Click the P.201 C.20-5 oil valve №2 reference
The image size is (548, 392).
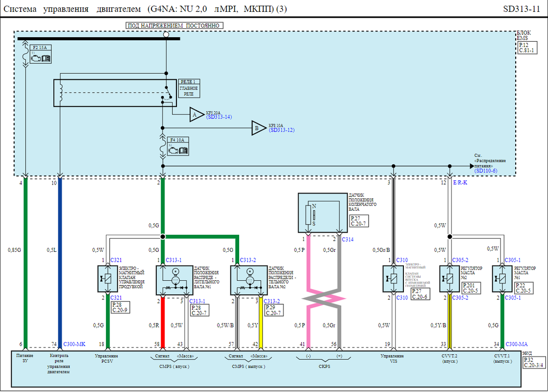point(471,288)
